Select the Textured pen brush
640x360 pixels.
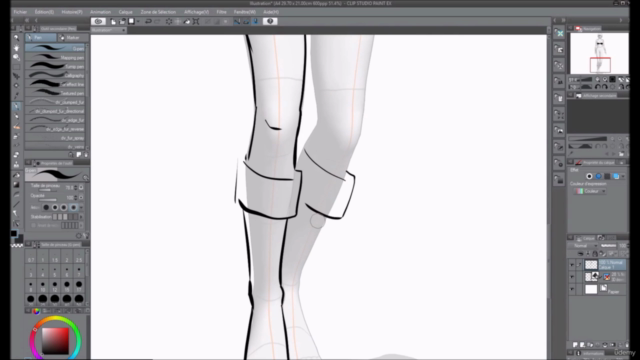pyautogui.click(x=55, y=93)
